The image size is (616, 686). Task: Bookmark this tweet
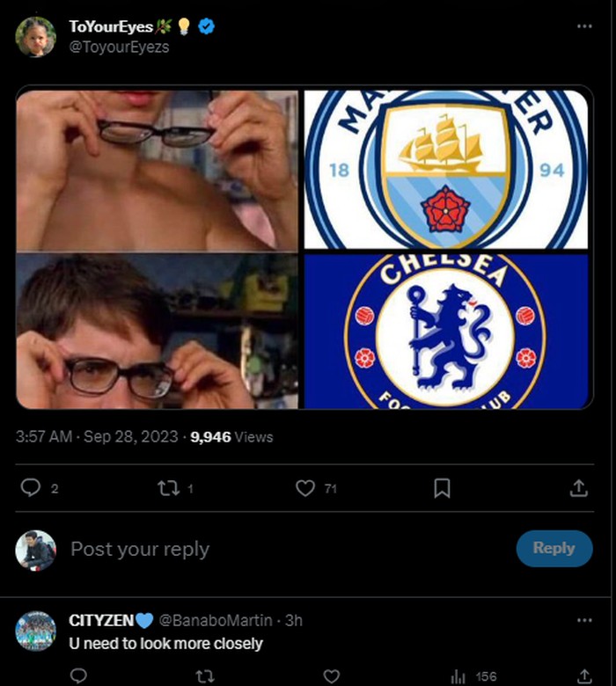click(x=443, y=487)
